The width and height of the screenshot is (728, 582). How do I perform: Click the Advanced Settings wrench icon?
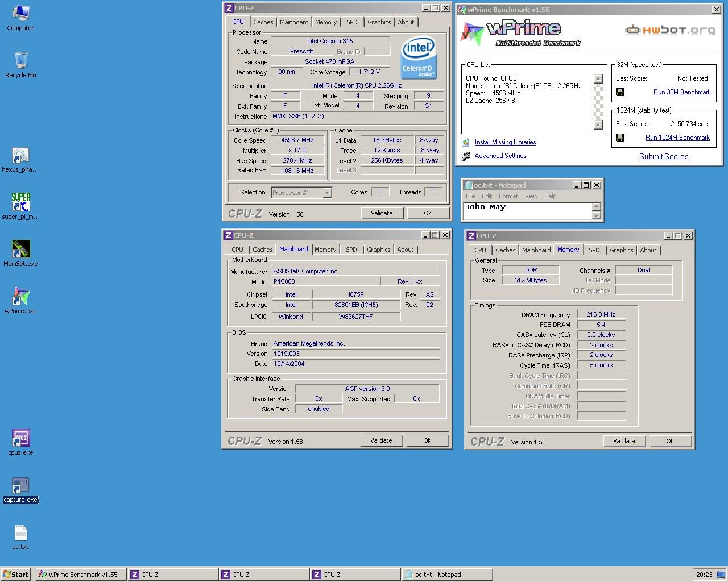click(466, 156)
